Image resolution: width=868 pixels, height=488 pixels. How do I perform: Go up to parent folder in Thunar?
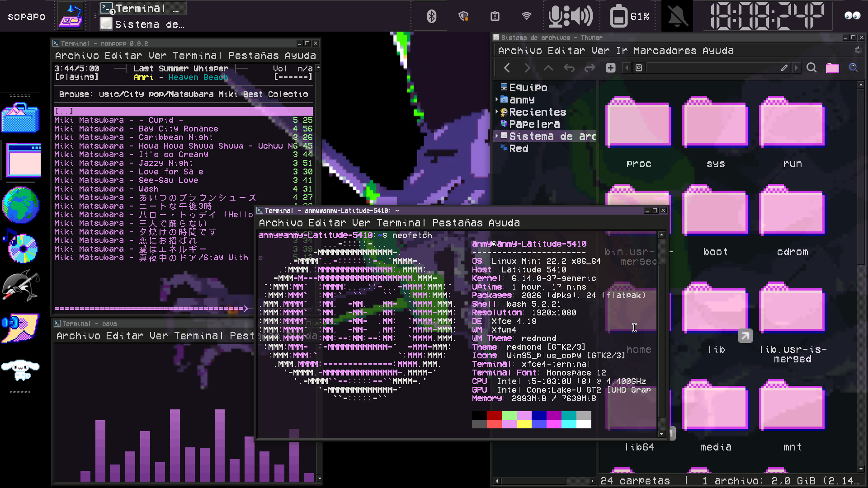tap(548, 68)
